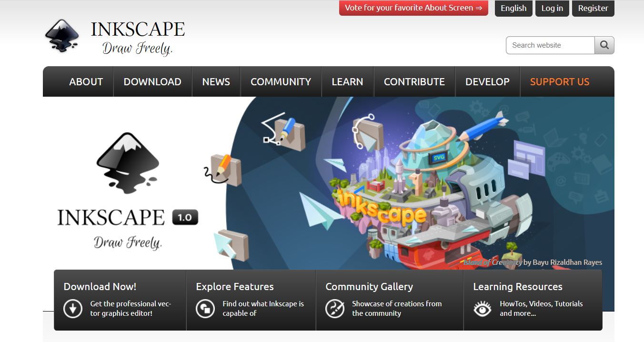Click the Community Gallery brush icon
The width and height of the screenshot is (644, 342).
335,309
